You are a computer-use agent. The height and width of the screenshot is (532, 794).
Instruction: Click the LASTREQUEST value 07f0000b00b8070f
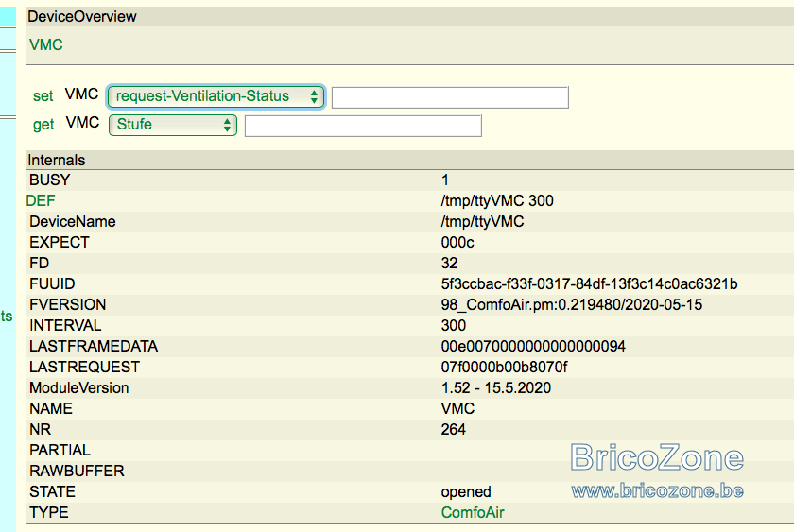click(x=505, y=367)
